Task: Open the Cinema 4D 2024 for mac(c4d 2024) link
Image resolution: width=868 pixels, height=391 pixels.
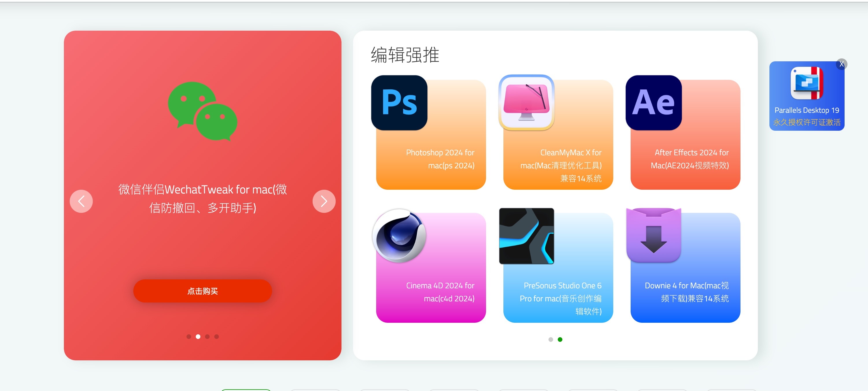Action: (440, 292)
